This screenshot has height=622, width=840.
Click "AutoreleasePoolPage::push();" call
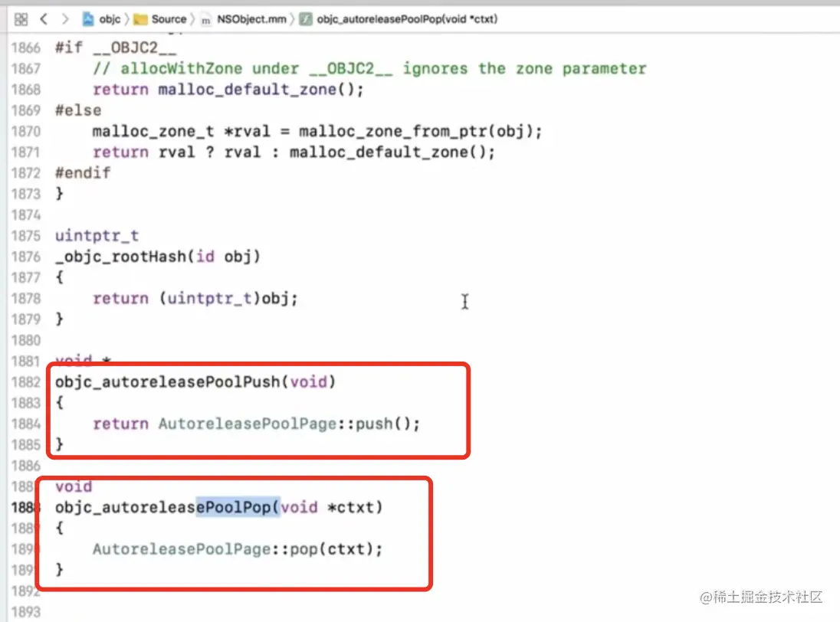click(x=289, y=424)
